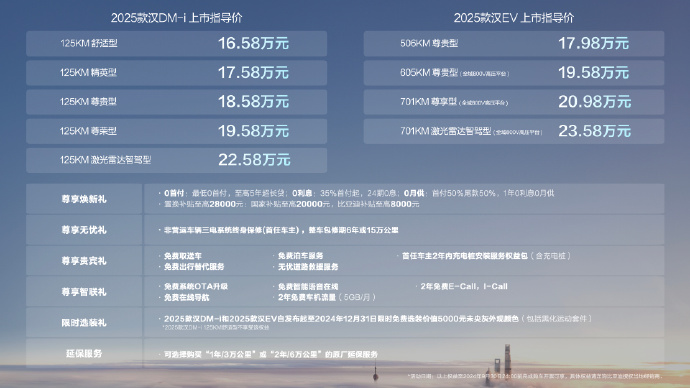Image resolution: width=690 pixels, height=388 pixels.
Task: Click the 125KM 激光雷达智驾型 22.58万元 row
Action: 176,160
